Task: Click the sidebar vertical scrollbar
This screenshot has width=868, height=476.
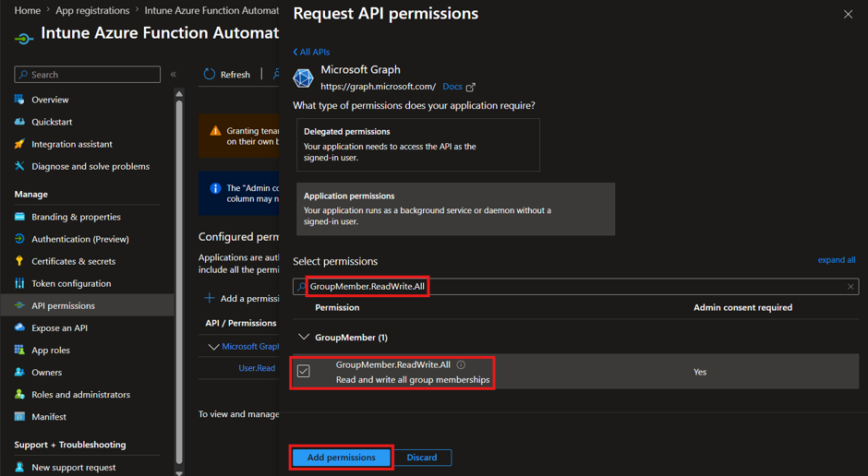Action: pyautogui.click(x=179, y=282)
